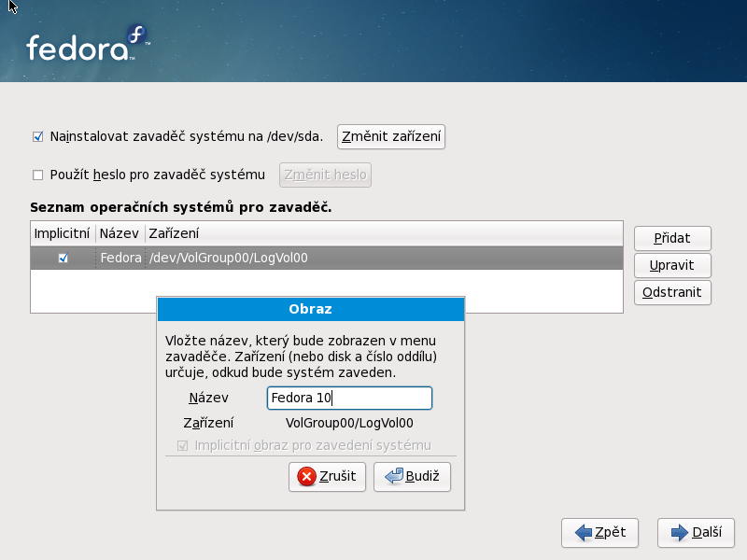Click the Fedora logo in header
The image size is (747, 560).
pyautogui.click(x=87, y=45)
